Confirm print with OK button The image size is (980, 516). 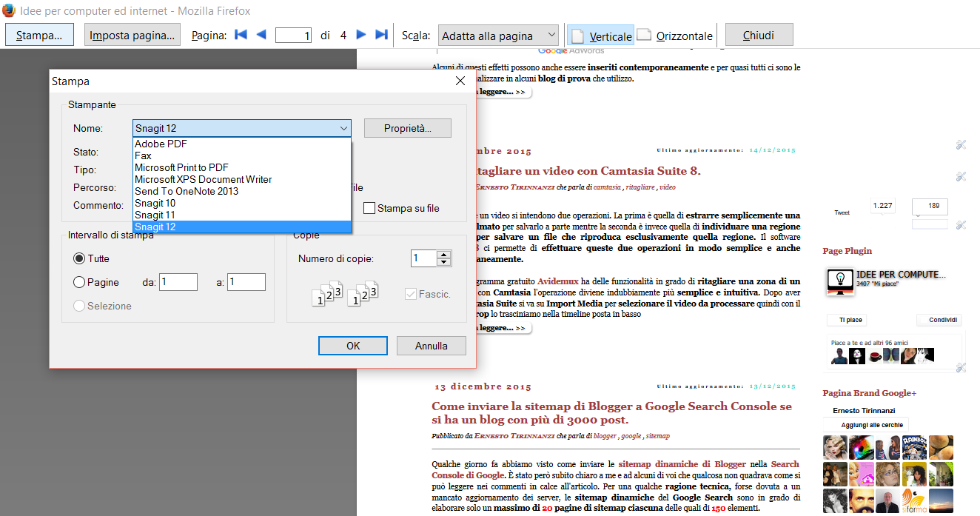[353, 346]
